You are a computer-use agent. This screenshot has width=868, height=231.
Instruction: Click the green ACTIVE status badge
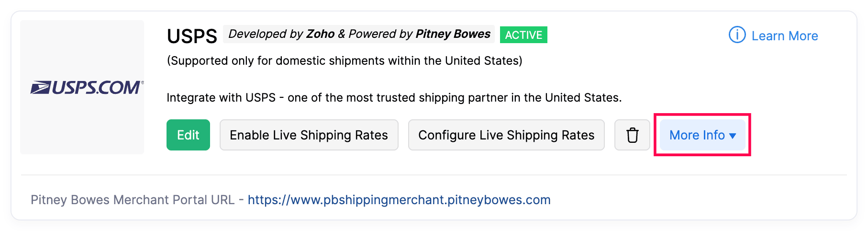523,35
